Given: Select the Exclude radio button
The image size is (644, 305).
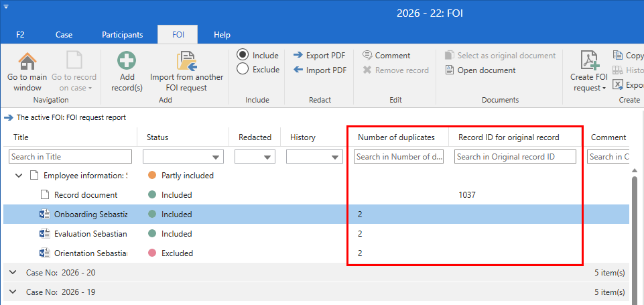Looking at the screenshot, I should [243, 69].
